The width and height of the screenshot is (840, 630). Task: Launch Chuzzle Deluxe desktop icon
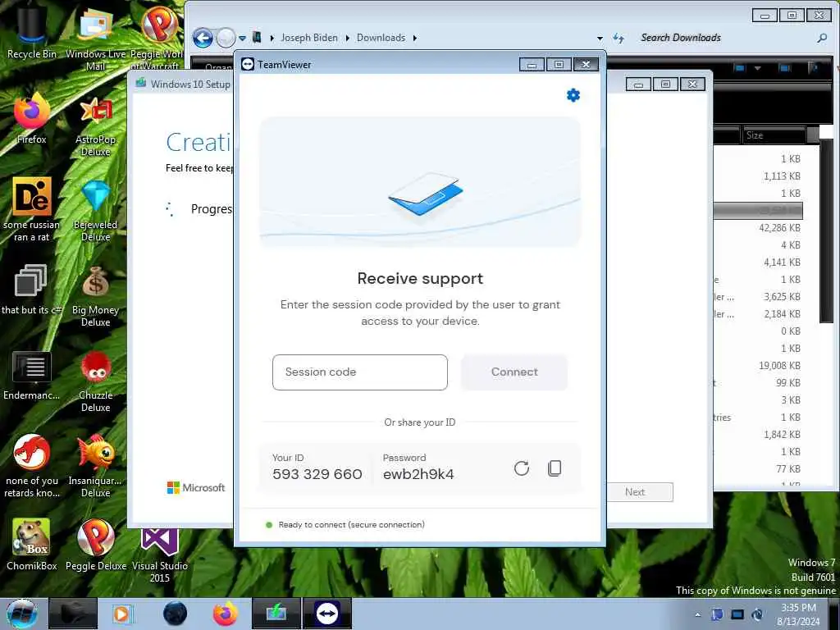pos(95,381)
